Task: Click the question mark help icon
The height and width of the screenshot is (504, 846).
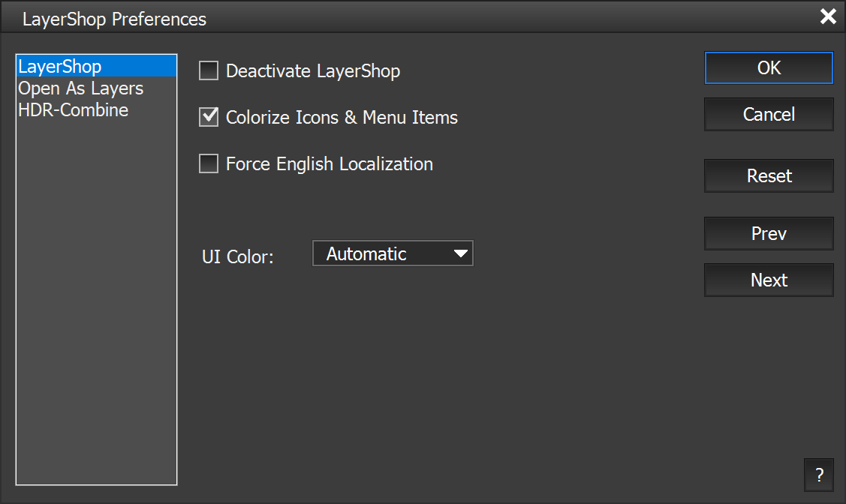Action: [818, 475]
